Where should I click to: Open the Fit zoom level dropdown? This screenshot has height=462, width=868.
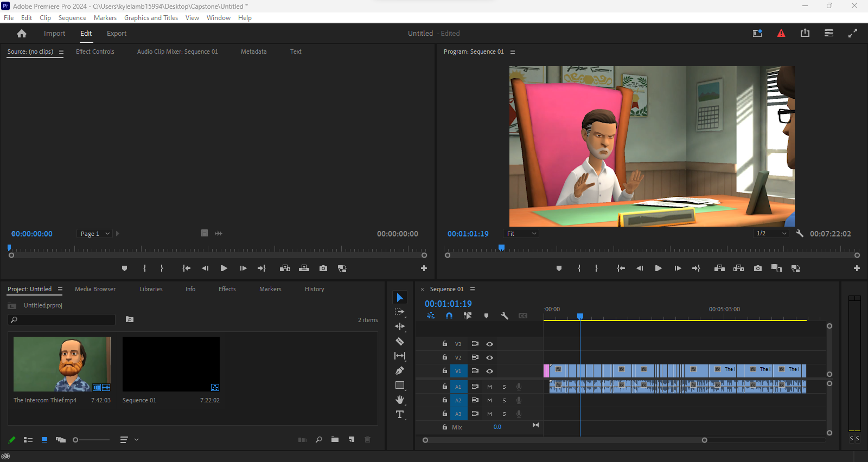pos(521,234)
